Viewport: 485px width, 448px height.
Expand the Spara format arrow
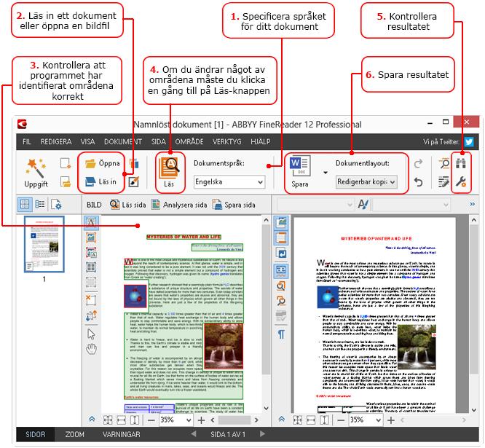tap(326, 173)
